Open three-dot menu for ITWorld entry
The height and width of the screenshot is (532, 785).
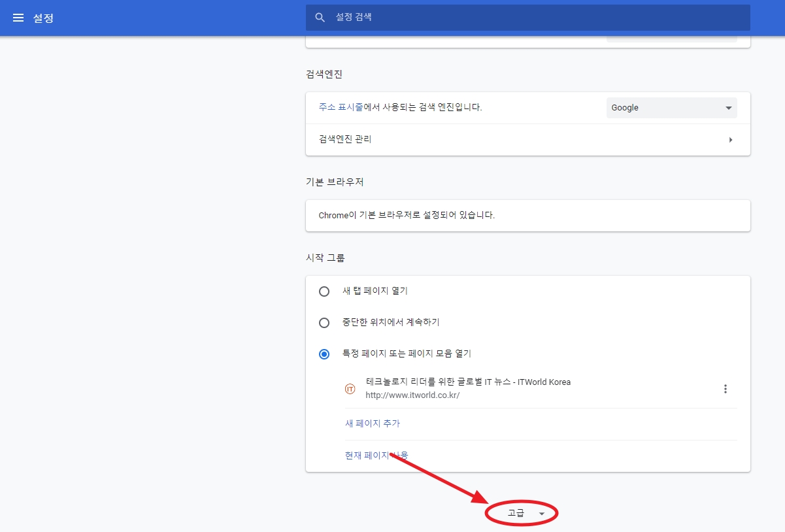[725, 389]
